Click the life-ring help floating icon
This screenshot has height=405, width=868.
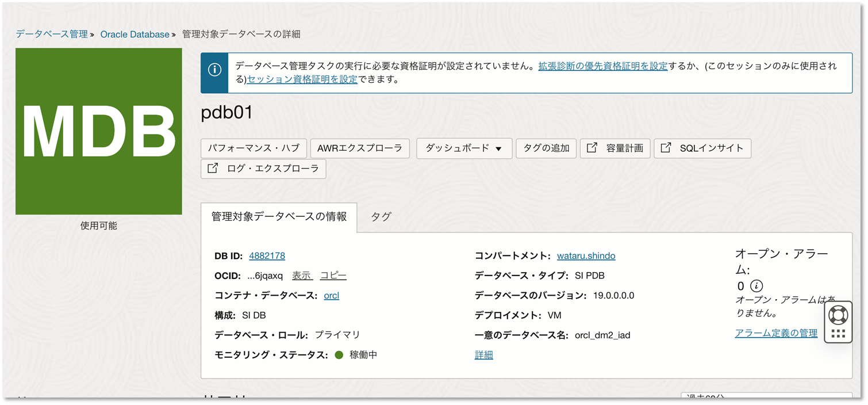pyautogui.click(x=839, y=315)
